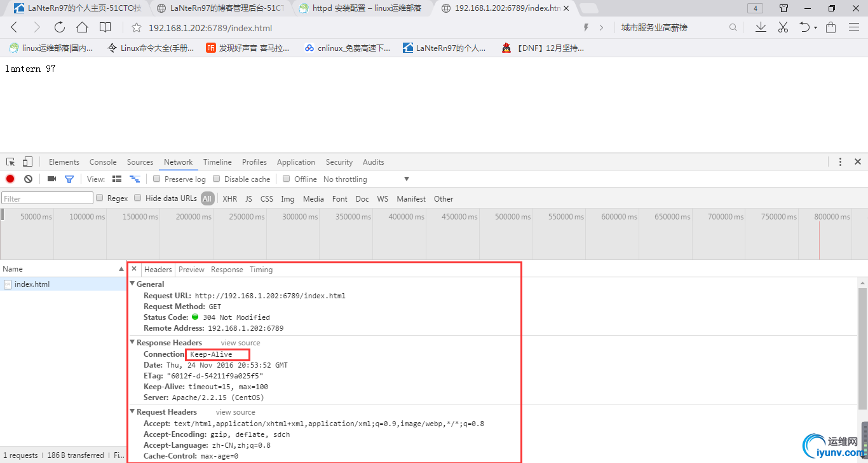View source of Response Headers
This screenshot has width=868, height=463.
pyautogui.click(x=241, y=342)
